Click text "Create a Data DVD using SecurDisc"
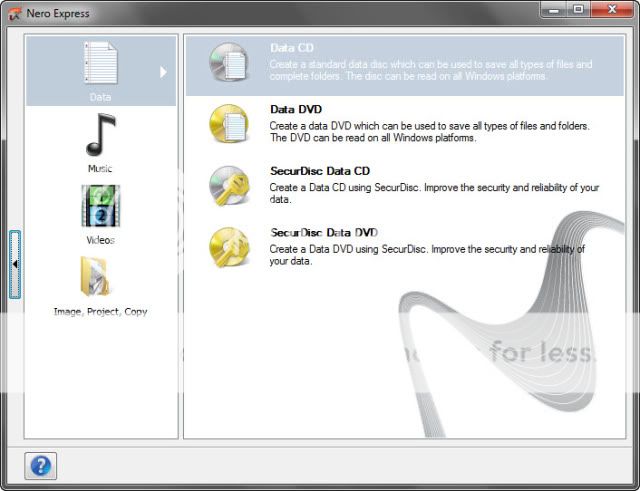This screenshot has width=640, height=491. click(349, 249)
